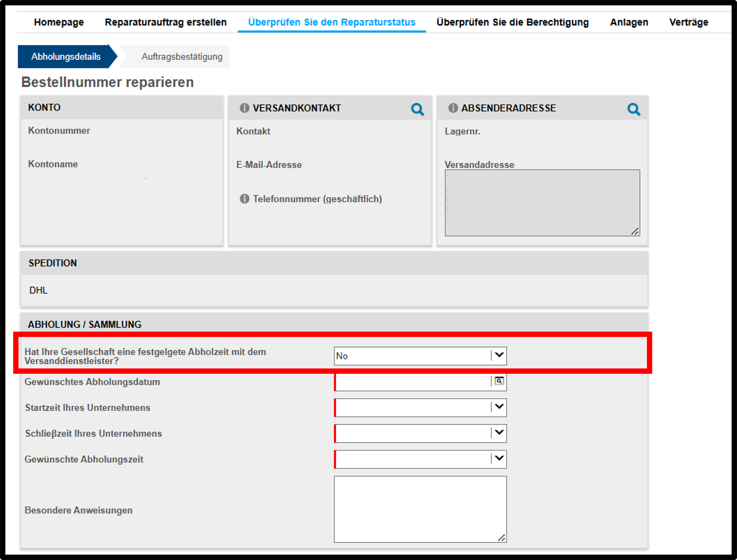Screen dimensions: 737x560
Task: Click the Versandkontakt search magnifier icon
Action: (417, 109)
